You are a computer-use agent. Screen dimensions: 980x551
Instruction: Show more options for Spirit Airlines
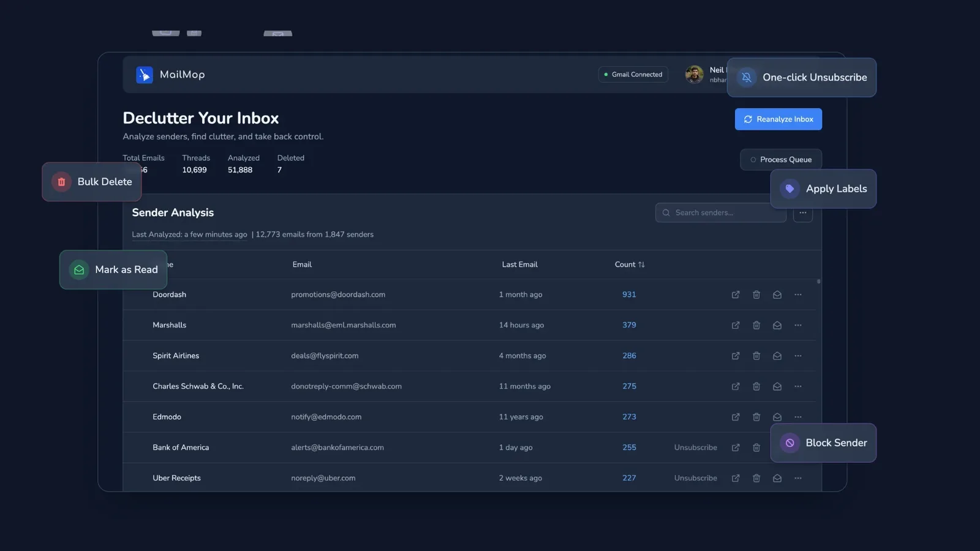tap(798, 356)
